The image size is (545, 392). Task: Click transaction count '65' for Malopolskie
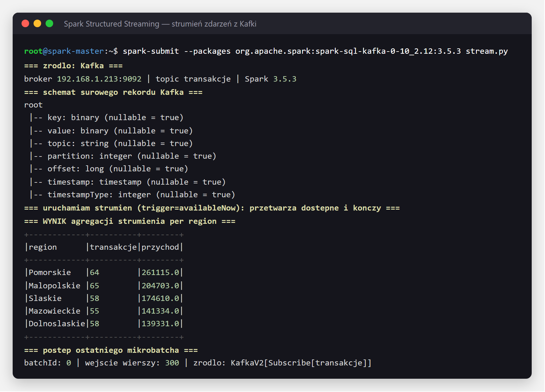coord(95,286)
